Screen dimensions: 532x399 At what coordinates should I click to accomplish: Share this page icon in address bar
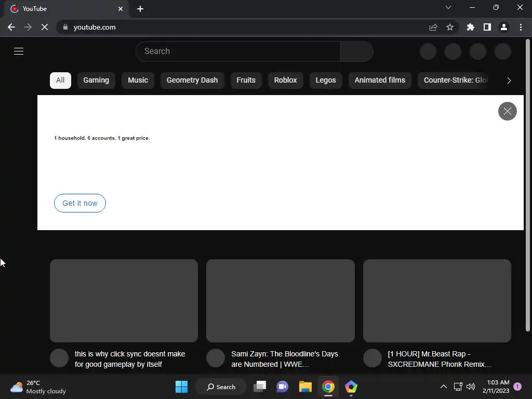[433, 27]
